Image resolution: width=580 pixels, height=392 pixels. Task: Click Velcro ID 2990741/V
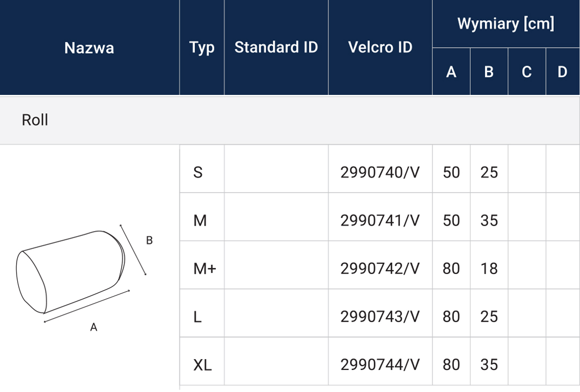(x=380, y=220)
